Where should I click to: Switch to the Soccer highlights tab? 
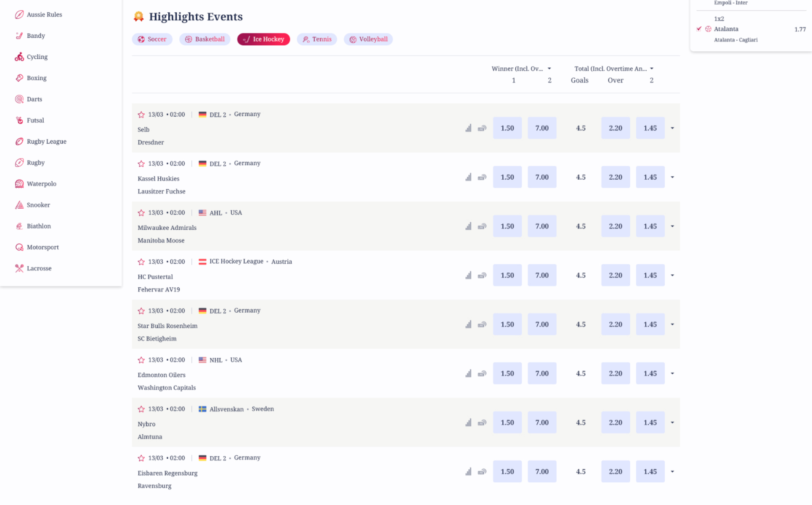152,39
